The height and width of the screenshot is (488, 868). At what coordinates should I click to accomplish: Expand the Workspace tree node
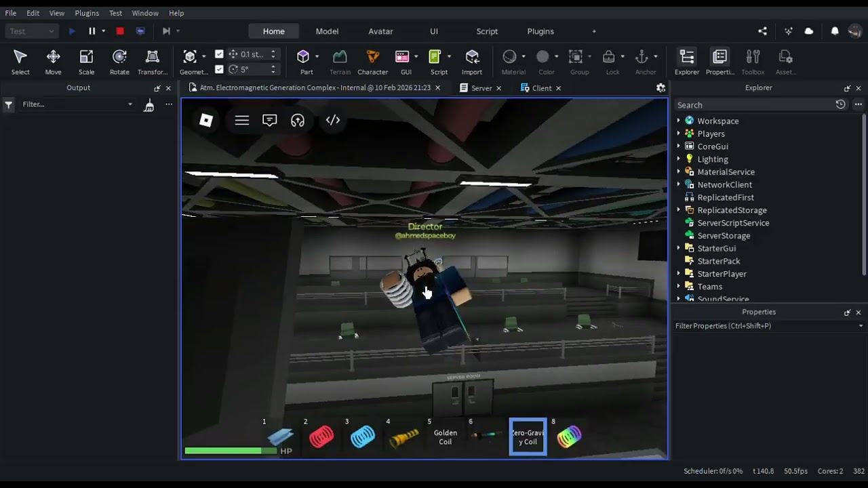[679, 121]
